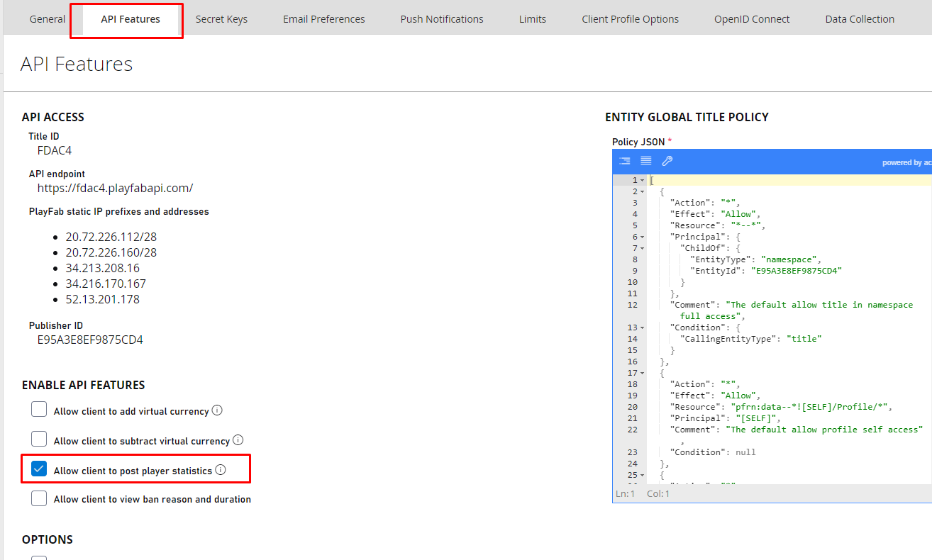Viewport: 932px width, 560px height.
Task: Click the Ln:1 Col:1 status bar indicator
Action: coord(643,493)
